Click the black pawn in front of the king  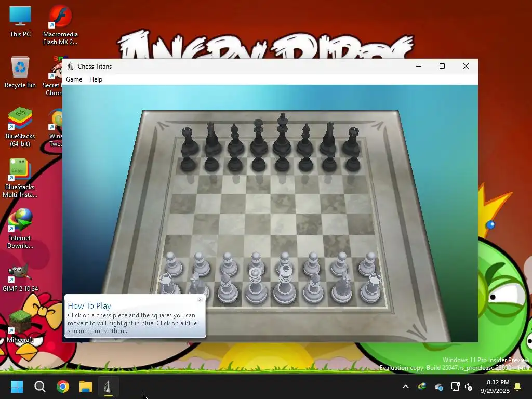(x=282, y=164)
